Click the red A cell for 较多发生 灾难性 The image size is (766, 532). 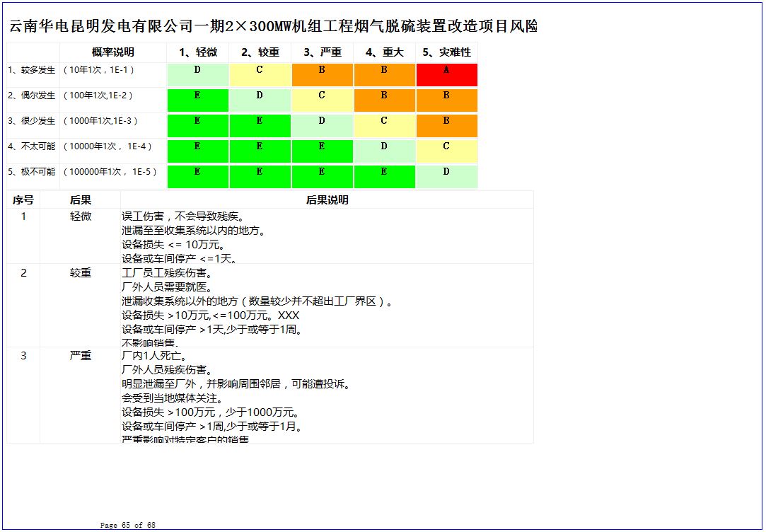pos(446,75)
